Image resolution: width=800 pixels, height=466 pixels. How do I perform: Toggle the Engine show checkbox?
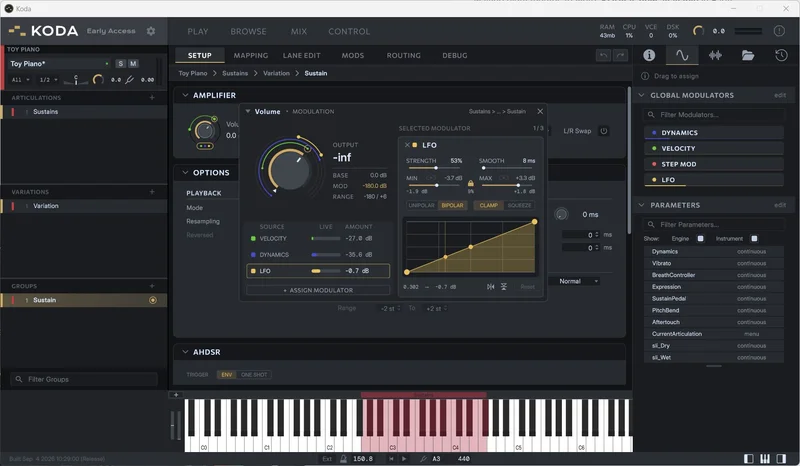tap(701, 238)
